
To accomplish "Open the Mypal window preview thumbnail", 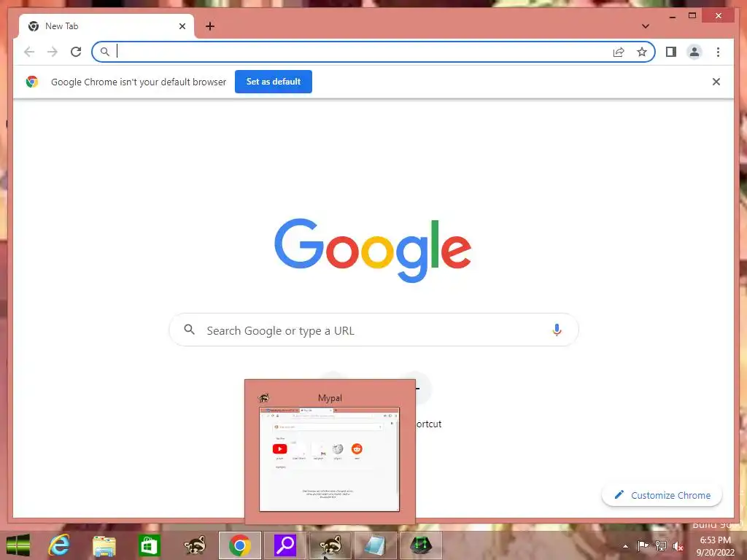I will [329, 459].
